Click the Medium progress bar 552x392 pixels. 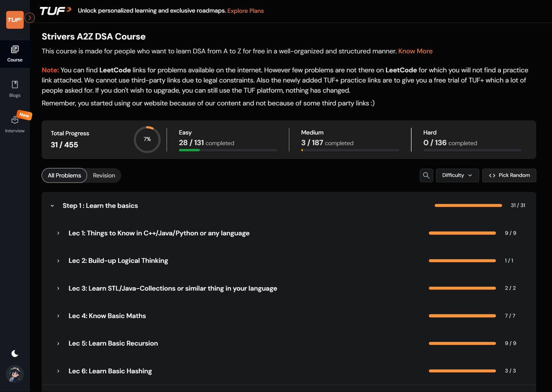click(x=350, y=150)
